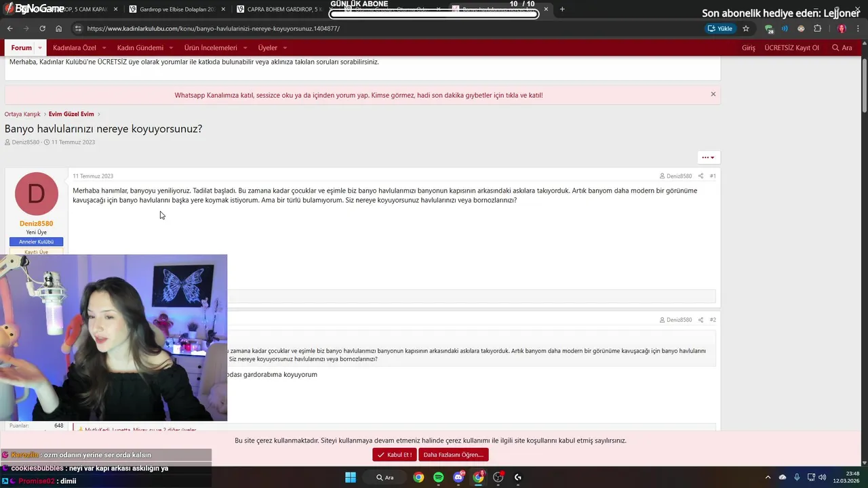Screen dimensions: 868x488
Task: Open Logitech G HUB from the taskbar
Action: point(518,477)
